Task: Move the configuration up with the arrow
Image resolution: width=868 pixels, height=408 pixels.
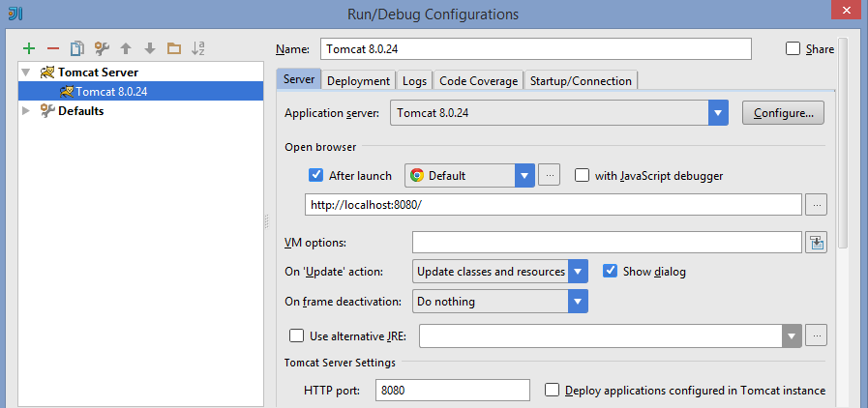Action: click(126, 48)
